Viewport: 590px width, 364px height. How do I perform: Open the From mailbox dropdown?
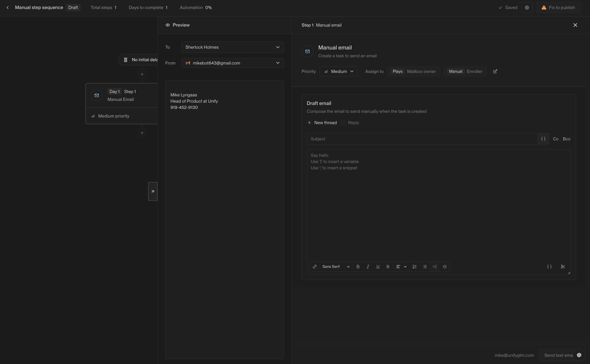(232, 63)
